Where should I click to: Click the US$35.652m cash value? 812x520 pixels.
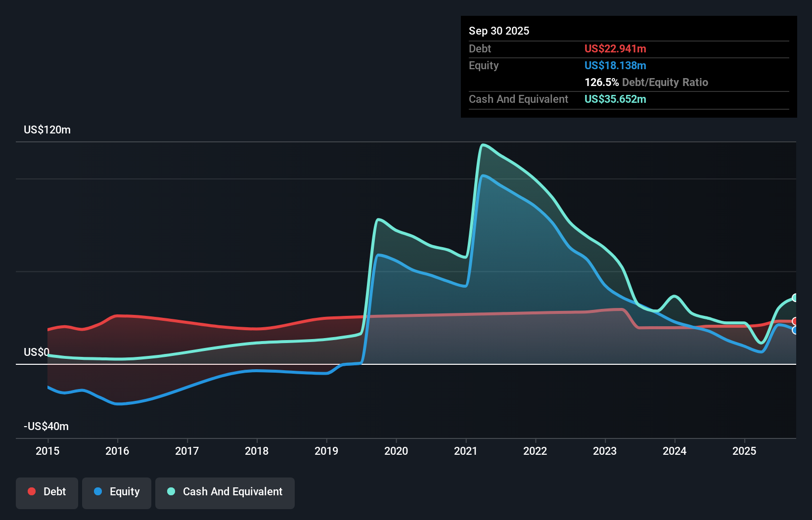pos(615,99)
